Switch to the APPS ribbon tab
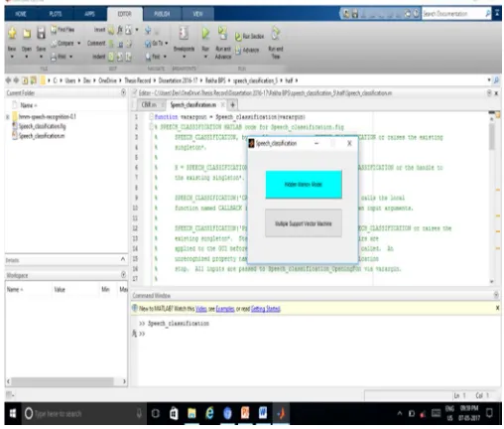 89,14
